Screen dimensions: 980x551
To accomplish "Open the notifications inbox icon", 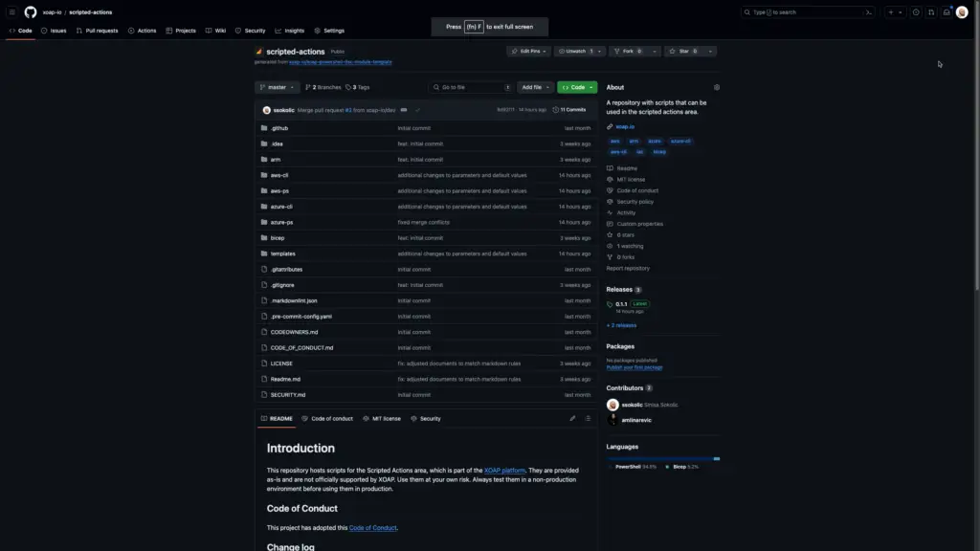I will [x=947, y=11].
